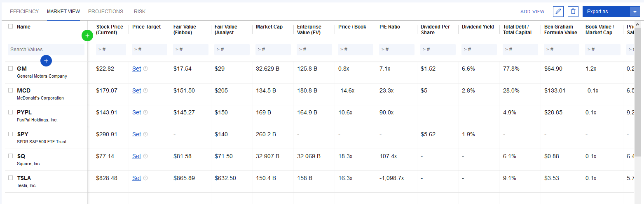Screen dimensions: 644x204
Task: Click the trash delete view icon
Action: (573, 12)
